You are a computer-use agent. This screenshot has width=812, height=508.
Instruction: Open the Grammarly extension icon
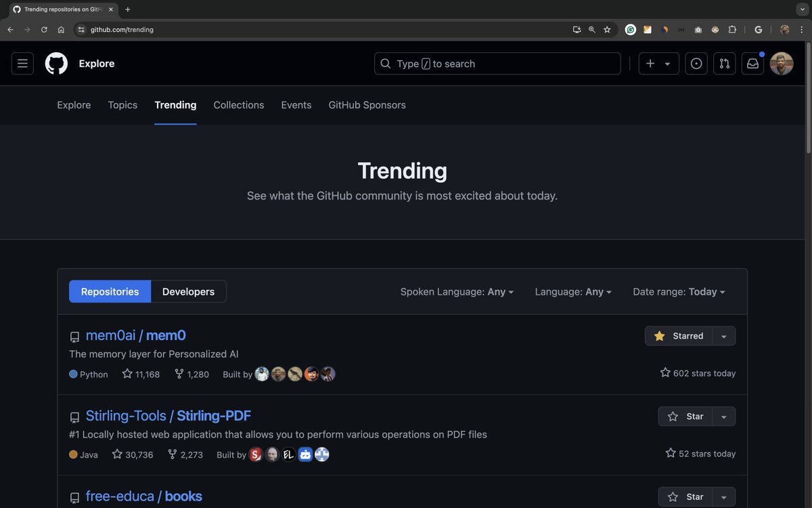pos(631,30)
